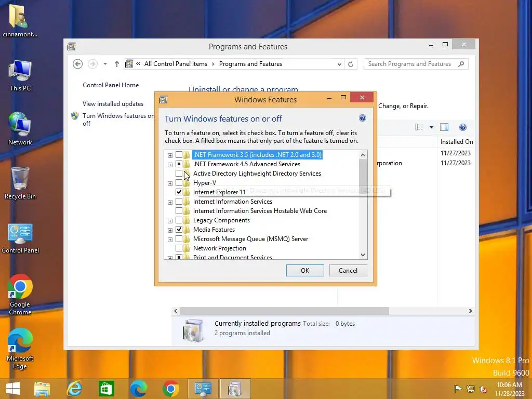532x399 pixels.
Task: Switch to Control Panel taskbar window
Action: [203, 389]
